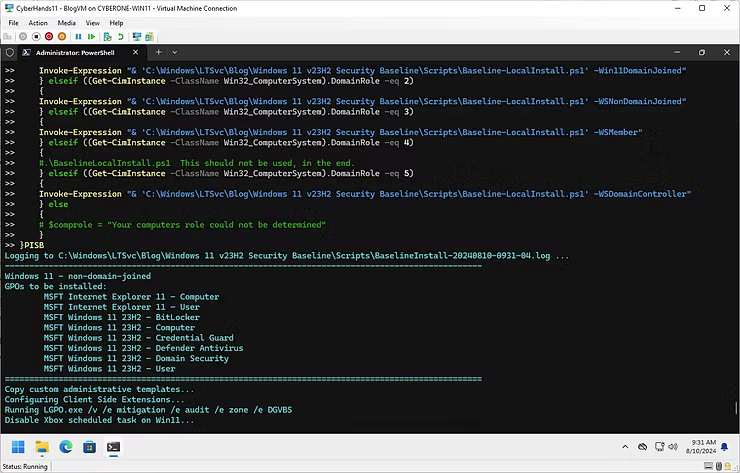Toggle the enhanced session monitor icon
This screenshot has width=740, height=473.
137,36
